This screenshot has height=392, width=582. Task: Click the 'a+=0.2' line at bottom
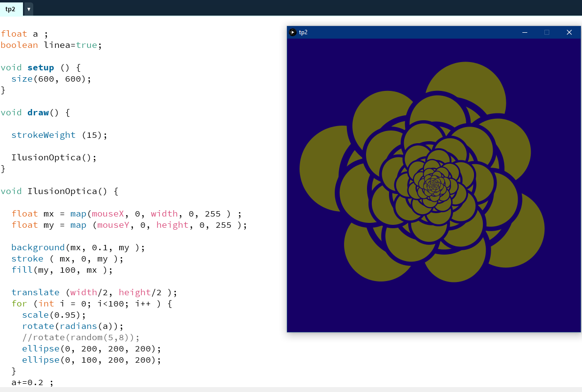click(32, 382)
